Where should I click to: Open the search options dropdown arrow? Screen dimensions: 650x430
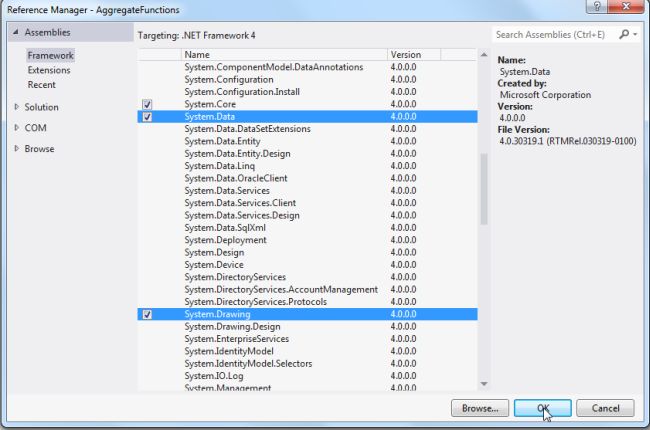(635, 34)
